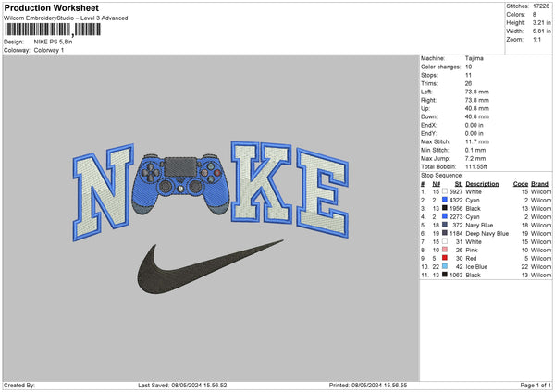The height and width of the screenshot is (392, 555).
Task: Click the black swatch in the 1956-stitch row
Action: click(445, 208)
